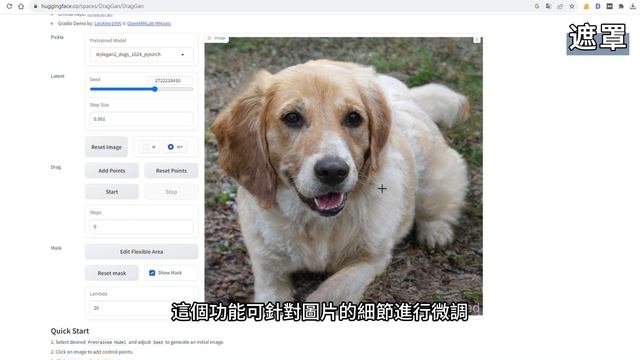Reload the page with the browser refresh icon

(9, 6)
